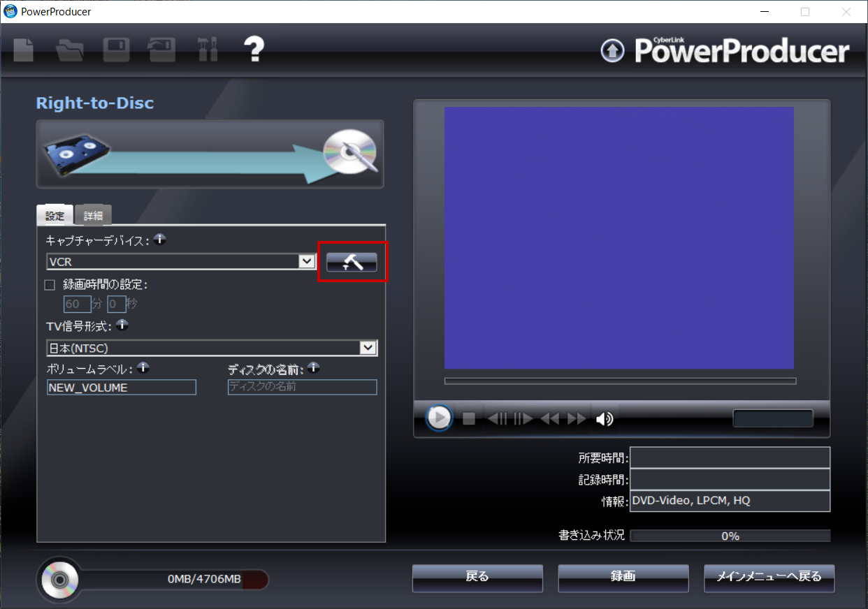Show info for キャプチャーデバイス label
The height and width of the screenshot is (609, 868).
tap(160, 240)
